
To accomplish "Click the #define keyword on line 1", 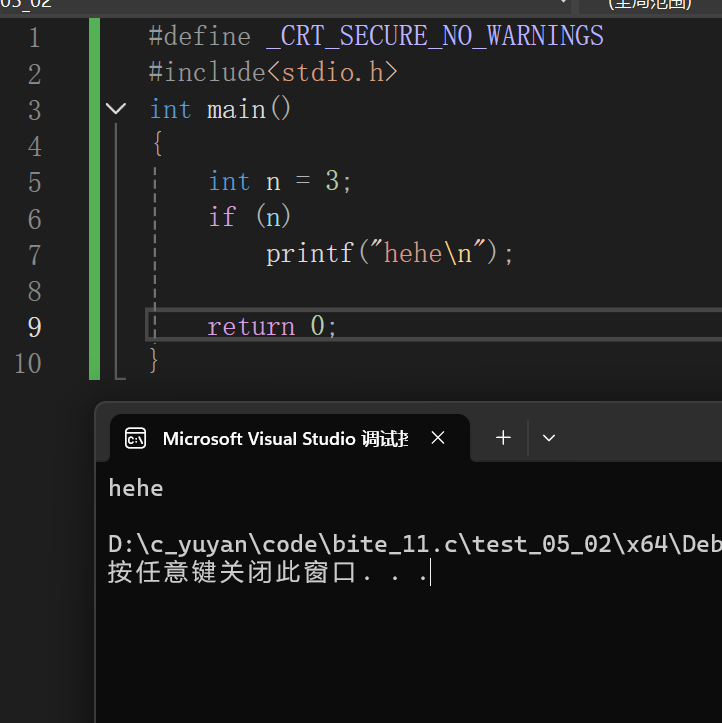I will click(200, 36).
